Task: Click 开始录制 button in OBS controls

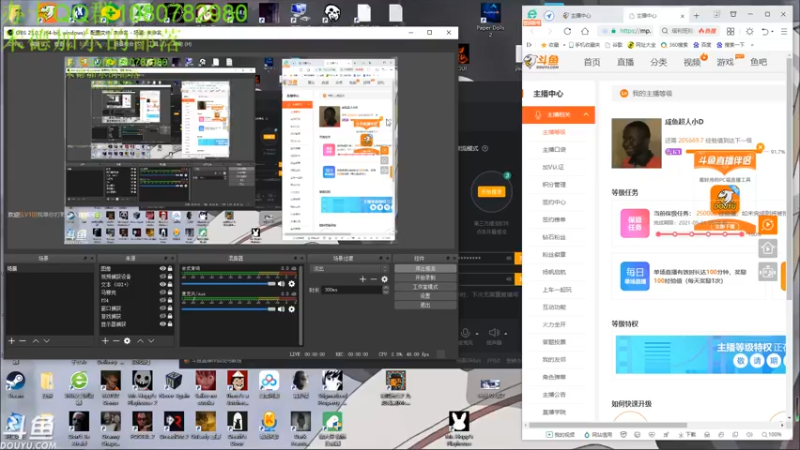Action: (x=425, y=278)
